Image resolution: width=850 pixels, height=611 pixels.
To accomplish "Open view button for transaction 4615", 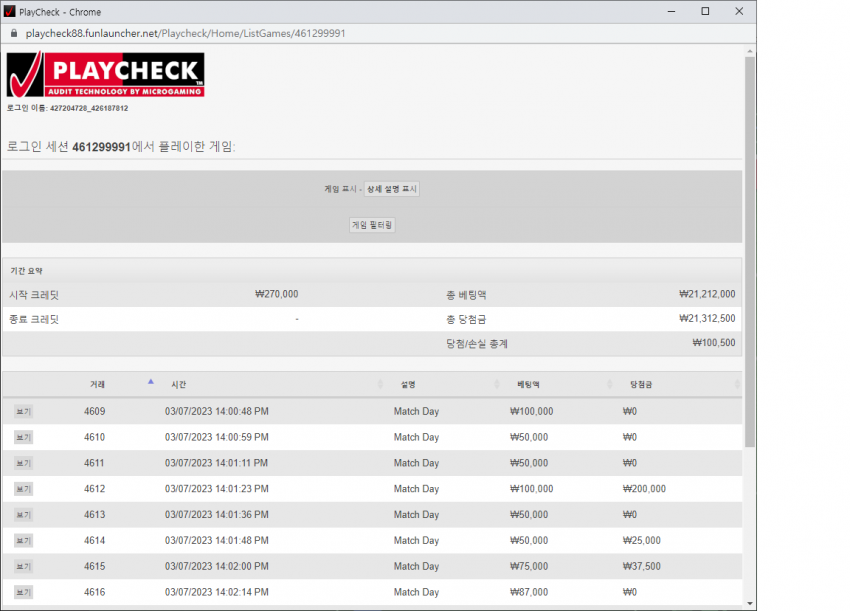I will pyautogui.click(x=23, y=566).
